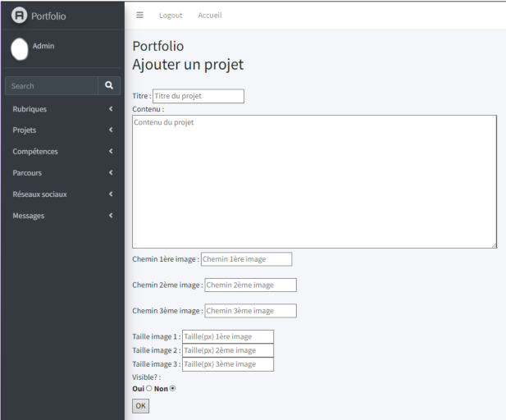This screenshot has height=420, width=506.
Task: Click into the Contenu du projet textarea
Action: tap(314, 180)
